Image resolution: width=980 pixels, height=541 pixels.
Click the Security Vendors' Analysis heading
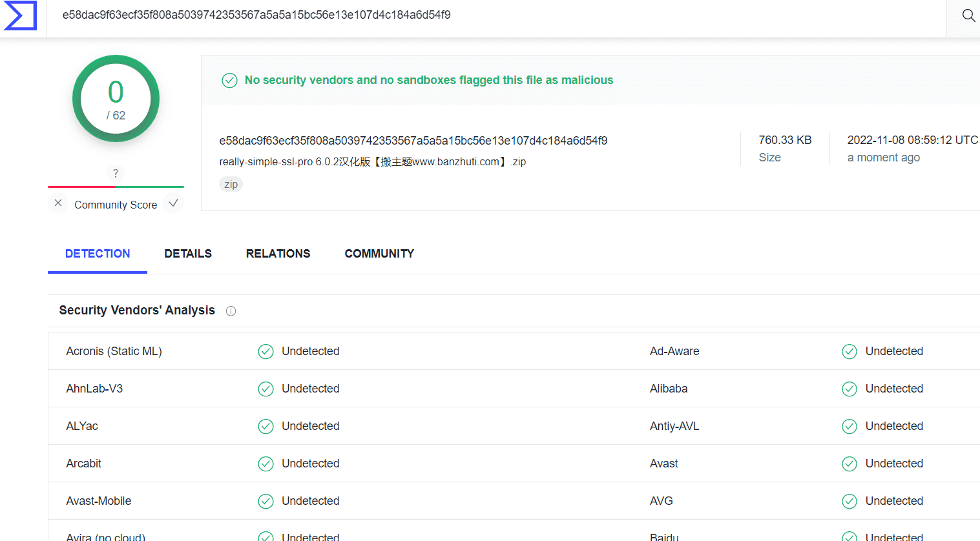(137, 311)
